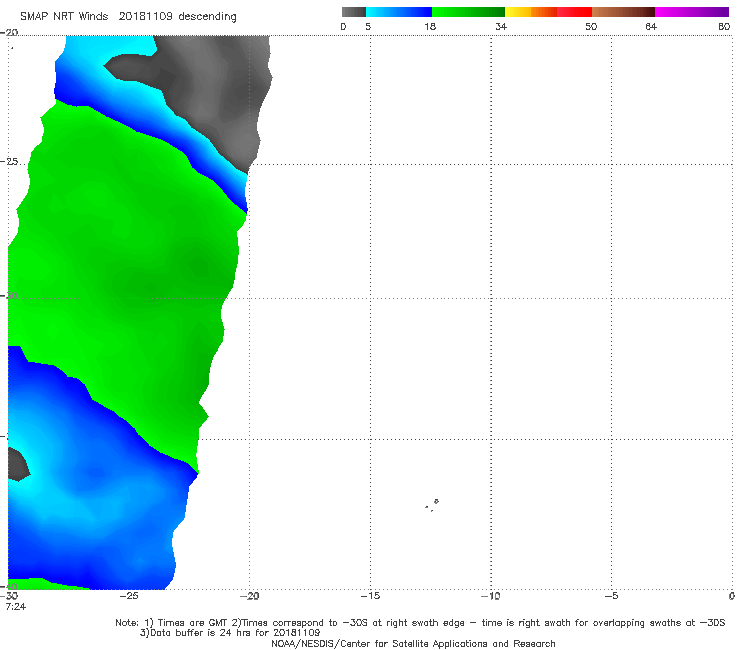This screenshot has height=650, width=740.
Task: Click the color bar label 50
Action: (x=591, y=26)
